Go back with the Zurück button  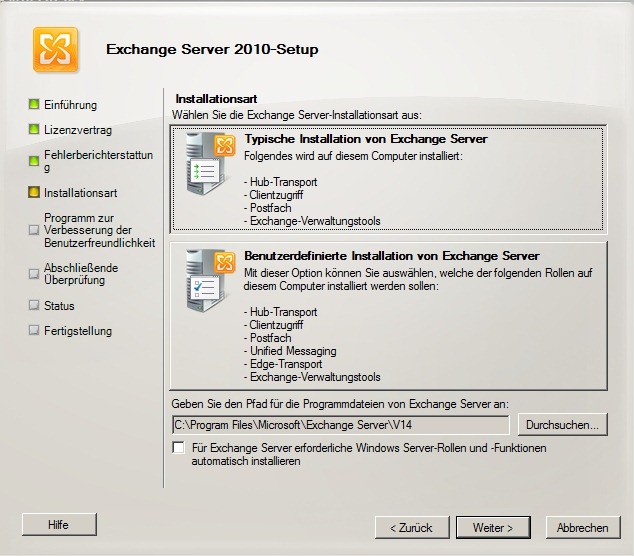[412, 527]
